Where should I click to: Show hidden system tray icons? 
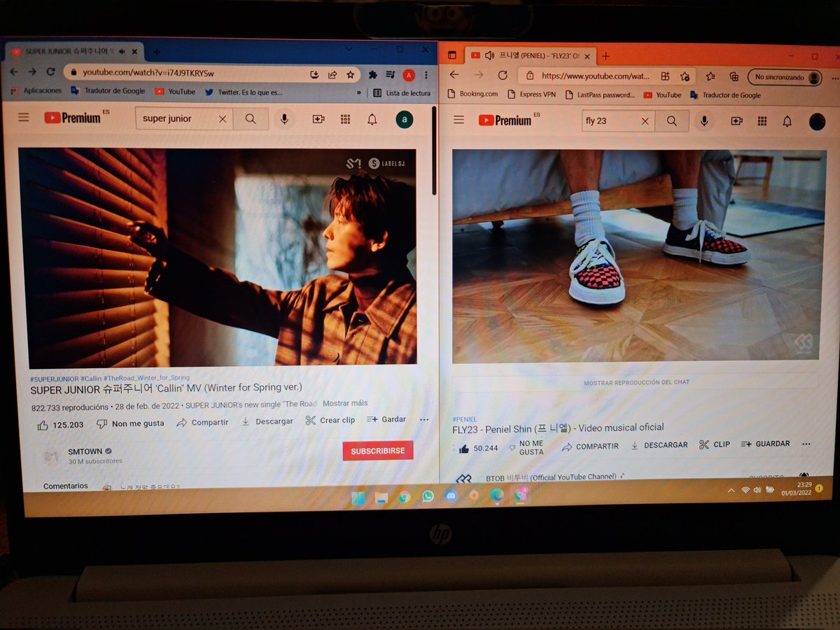tap(732, 490)
